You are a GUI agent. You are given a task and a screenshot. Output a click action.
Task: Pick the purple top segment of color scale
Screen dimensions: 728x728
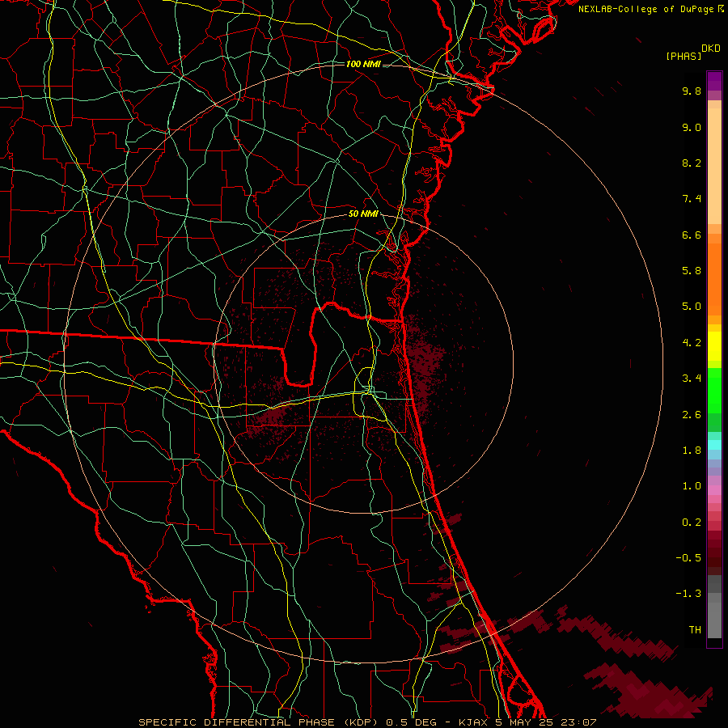pos(714,81)
